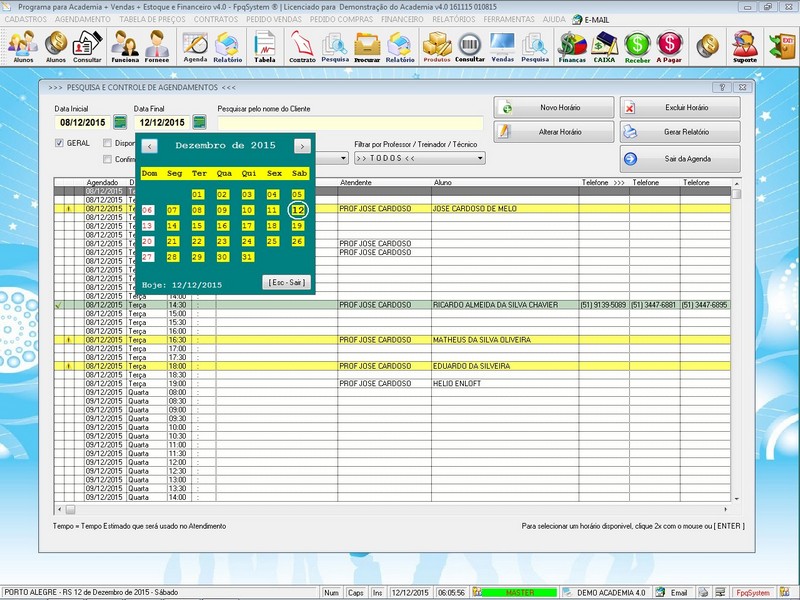Click gold coin icon next to A Pagar
Viewport: 800px width, 600px height.
point(707,46)
